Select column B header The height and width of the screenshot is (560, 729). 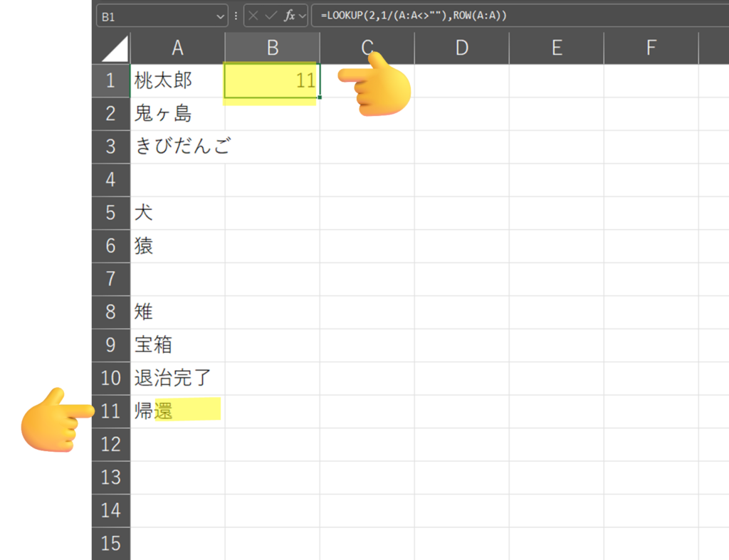[x=272, y=48]
